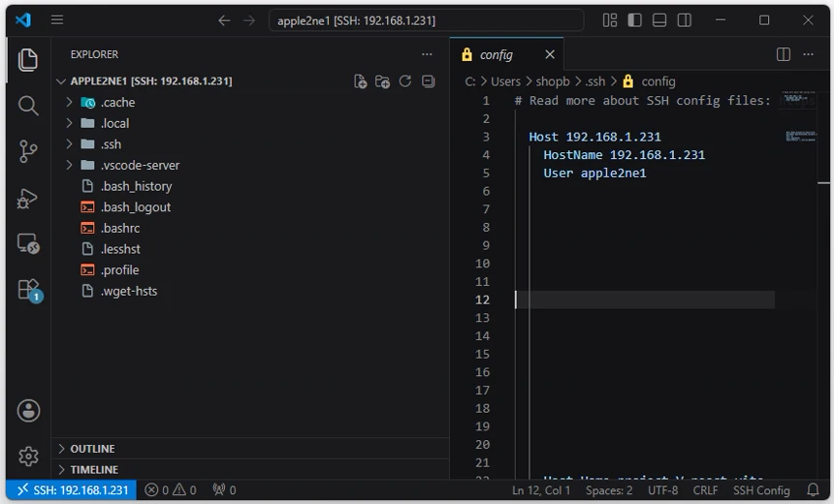Toggle the bottom panel
Screen dimensions: 834x504
pos(659,20)
